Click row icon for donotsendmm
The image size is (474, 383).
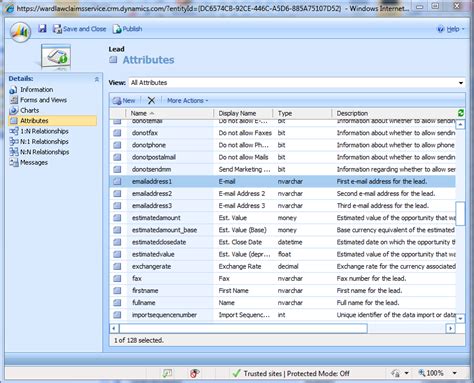tap(117, 169)
